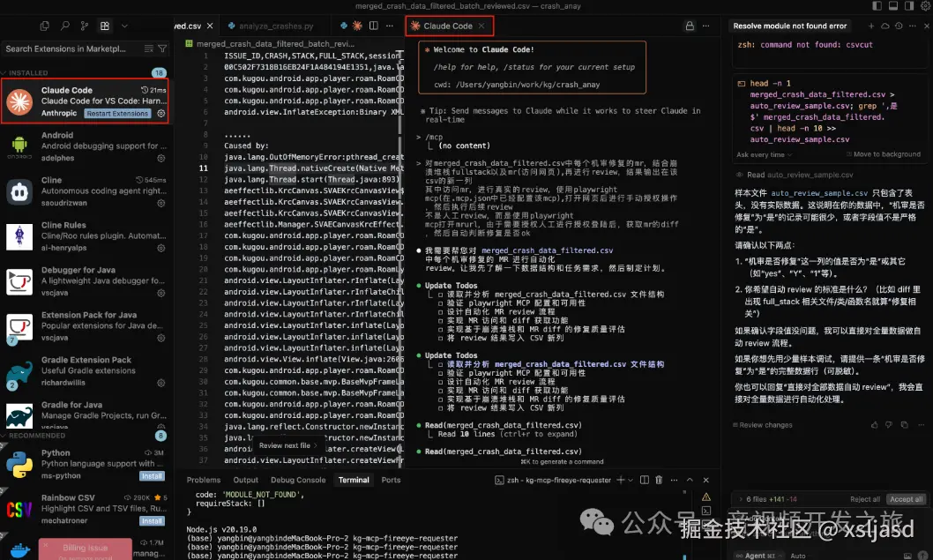Open chat panel more options ellipsis
The height and width of the screenshot is (560, 933).
[x=913, y=26]
